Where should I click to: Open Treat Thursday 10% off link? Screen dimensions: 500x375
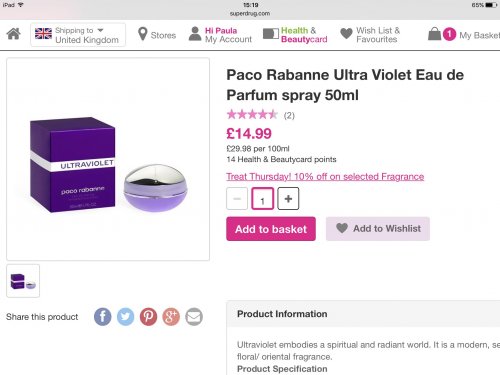[x=325, y=177]
